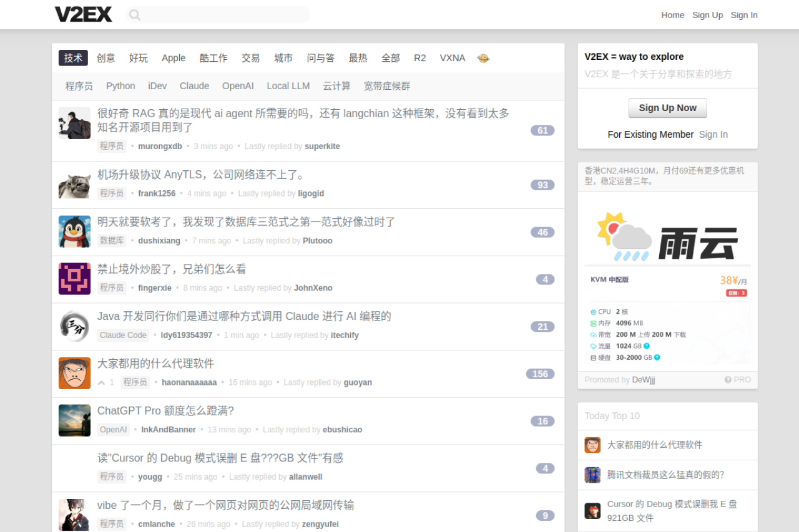
Task: Click Sign In under For Existing Member
Action: [x=713, y=135]
